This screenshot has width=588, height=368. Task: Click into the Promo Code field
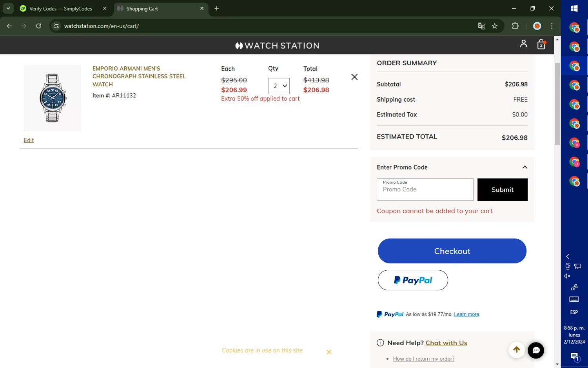pos(425,189)
